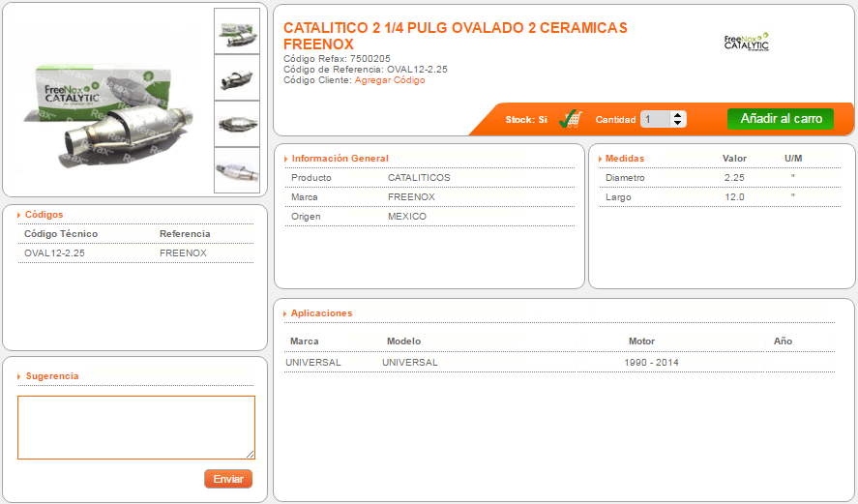Screen dimensions: 858x504
Task: Click inside the Sugerencia text area
Action: [x=136, y=428]
